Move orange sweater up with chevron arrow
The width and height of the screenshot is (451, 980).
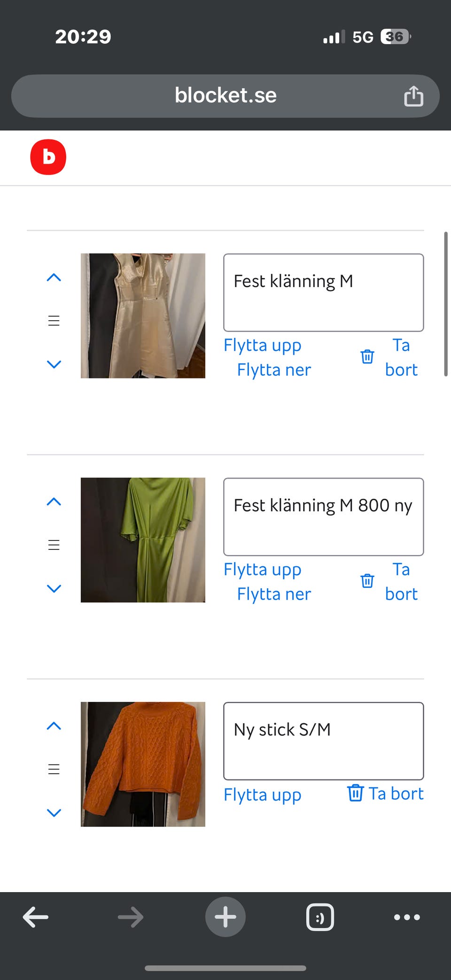pos(54,726)
